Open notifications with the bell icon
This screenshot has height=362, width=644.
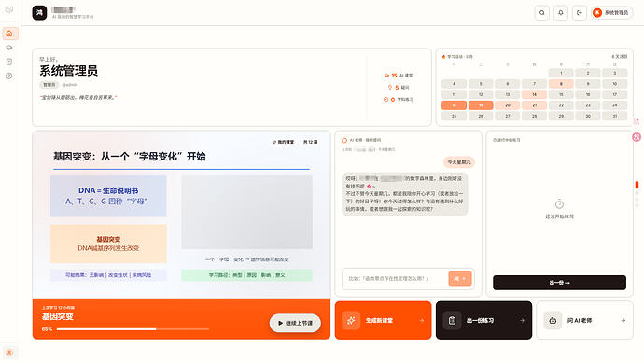coord(561,13)
